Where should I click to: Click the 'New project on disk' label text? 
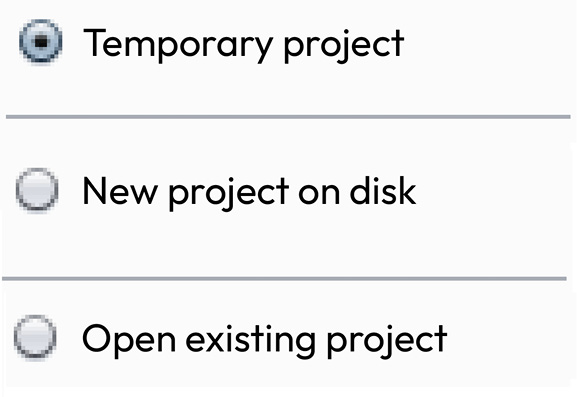point(249,192)
